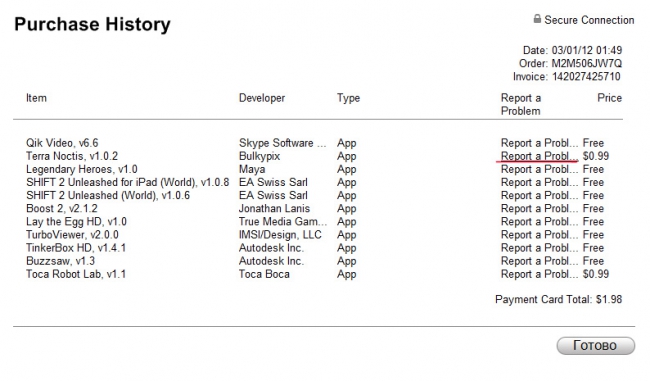Select the TinkerBox HD, v1.4.1 item

[x=76, y=248]
